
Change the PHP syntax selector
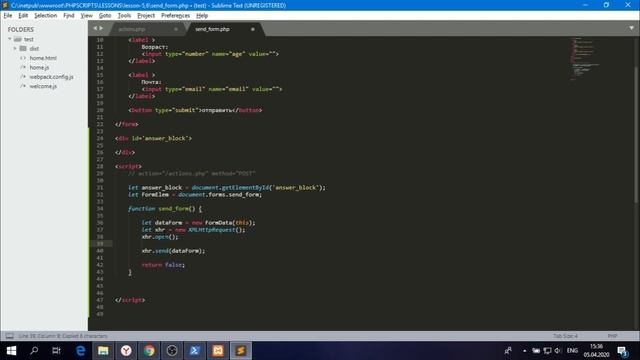point(612,336)
